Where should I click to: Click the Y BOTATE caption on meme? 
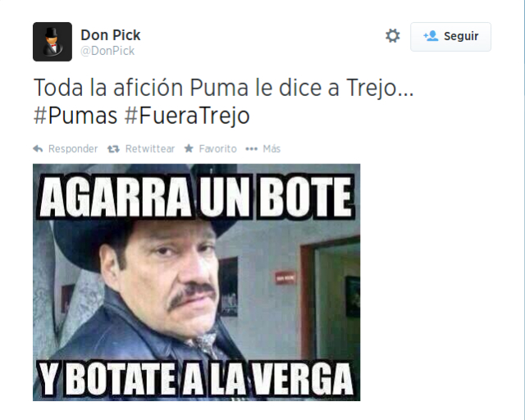pyautogui.click(x=196, y=379)
